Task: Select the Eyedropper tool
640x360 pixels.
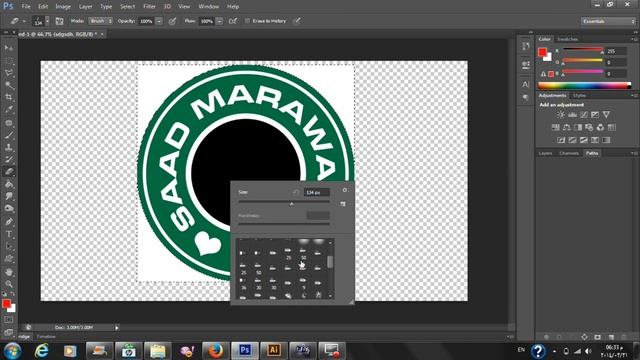Action: (x=9, y=110)
